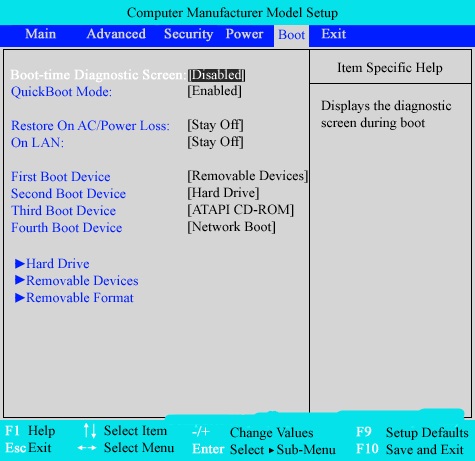Select Second Boot Device Hard Drive value
The height and width of the screenshot is (461, 475).
pos(223,193)
